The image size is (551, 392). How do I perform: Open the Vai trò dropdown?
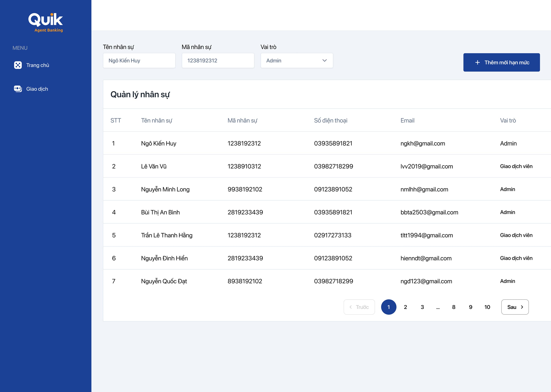pos(297,61)
